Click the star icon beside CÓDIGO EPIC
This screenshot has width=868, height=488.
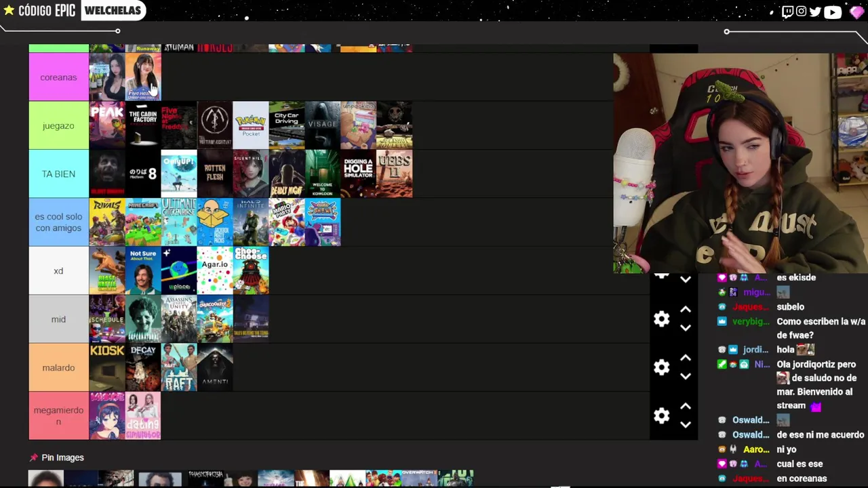[x=9, y=10]
